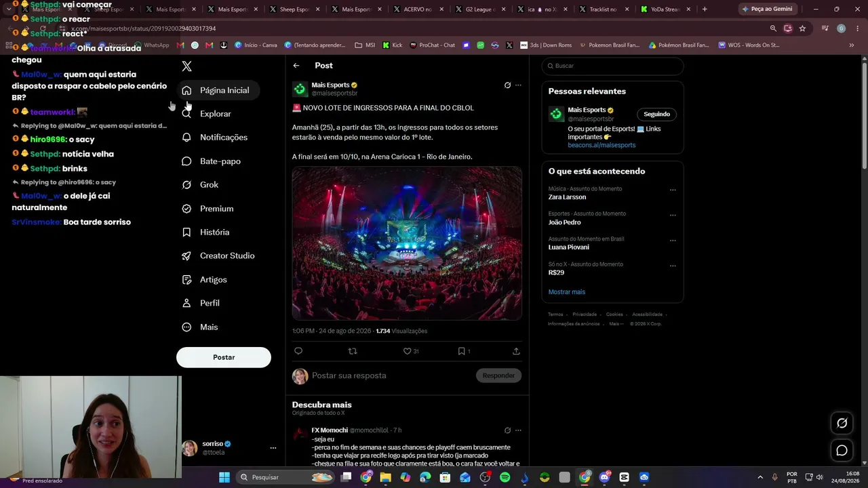
Task: Open File Explorer from the taskbar
Action: tap(385, 477)
